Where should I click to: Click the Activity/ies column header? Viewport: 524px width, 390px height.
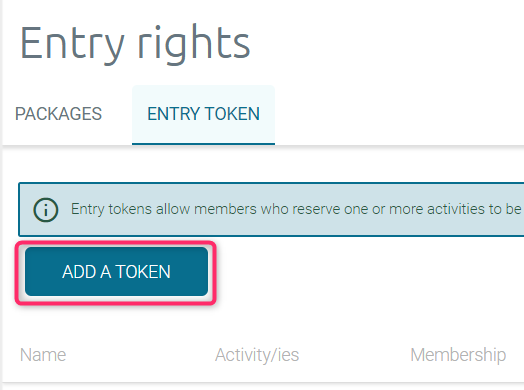coord(257,355)
